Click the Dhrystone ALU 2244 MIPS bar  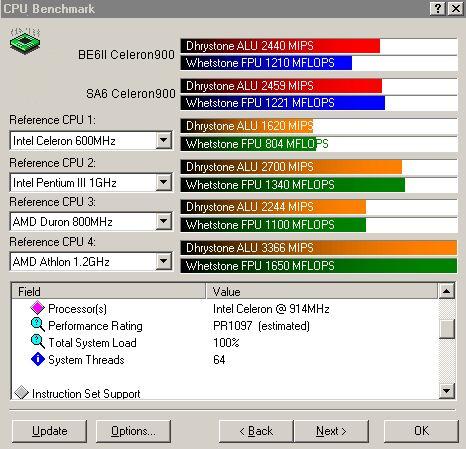273,207
